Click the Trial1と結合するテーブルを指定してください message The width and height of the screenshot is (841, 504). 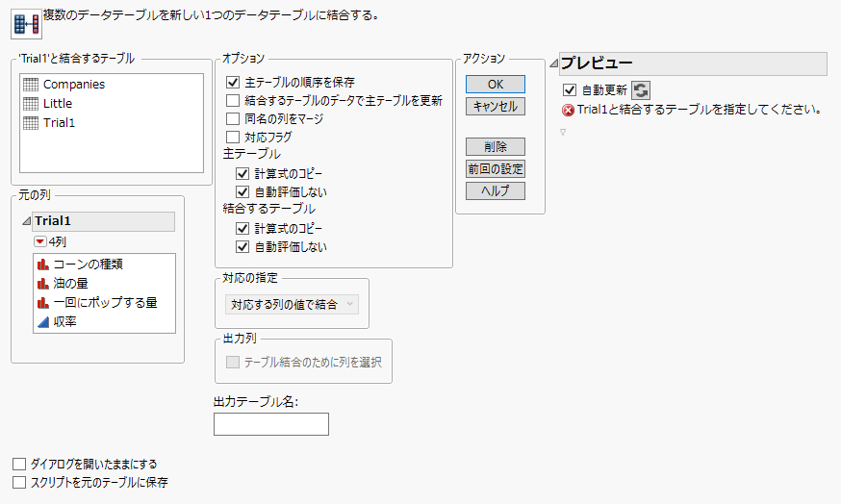tap(700, 110)
